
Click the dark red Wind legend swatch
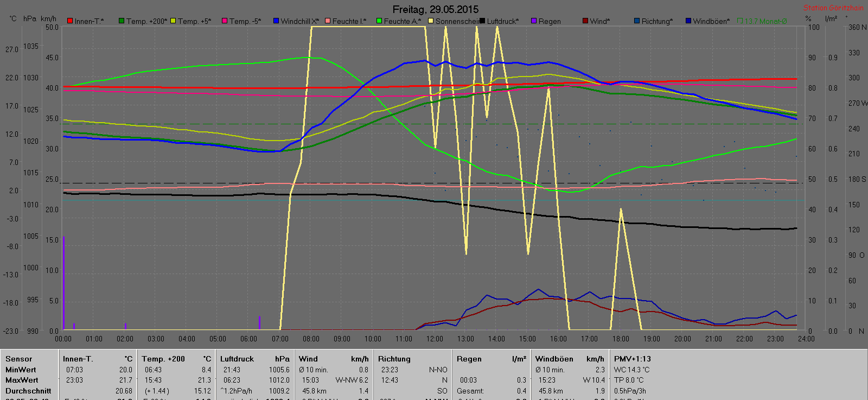[x=585, y=21]
